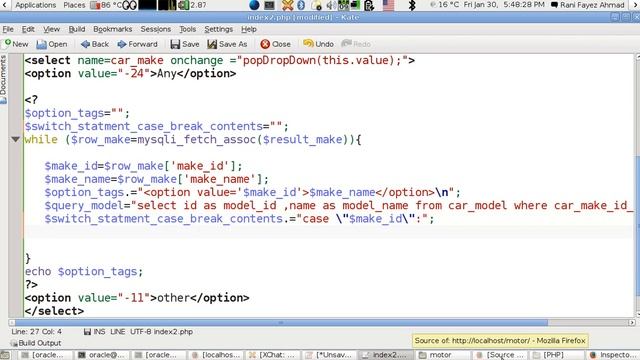The height and width of the screenshot is (360, 640).
Task: Switch to the oracle@ terminal taskbar window
Action: [x=101, y=355]
